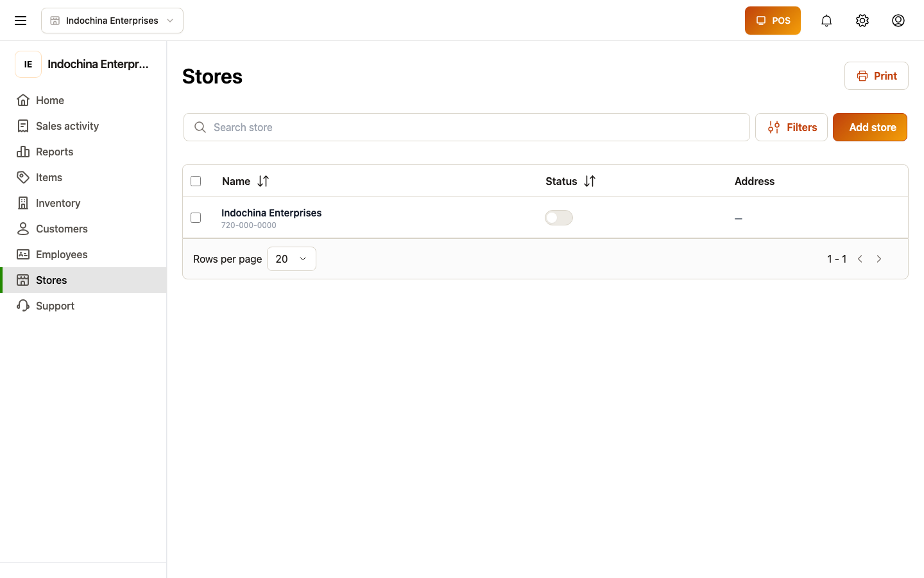Open the user account profile icon
The image size is (924, 578).
pyautogui.click(x=898, y=21)
